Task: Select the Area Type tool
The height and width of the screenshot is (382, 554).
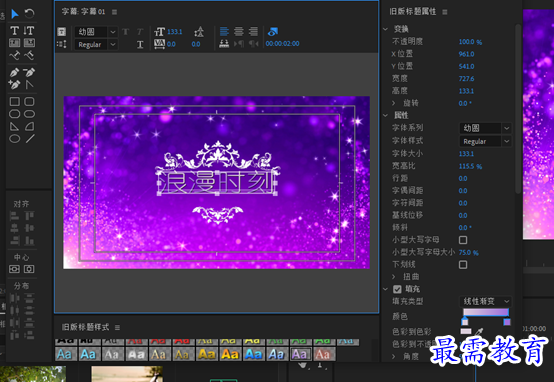Action: pos(14,43)
